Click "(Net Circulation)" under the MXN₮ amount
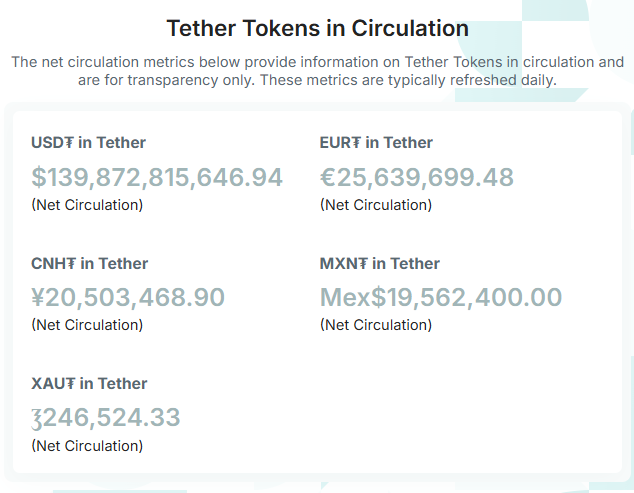This screenshot has height=493, width=634. 376,325
